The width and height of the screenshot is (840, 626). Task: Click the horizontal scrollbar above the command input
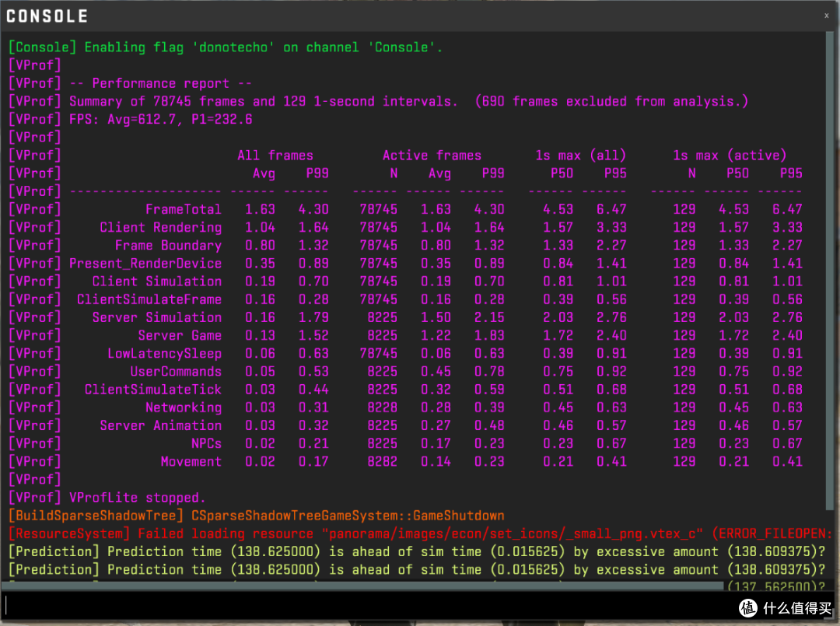click(x=362, y=586)
